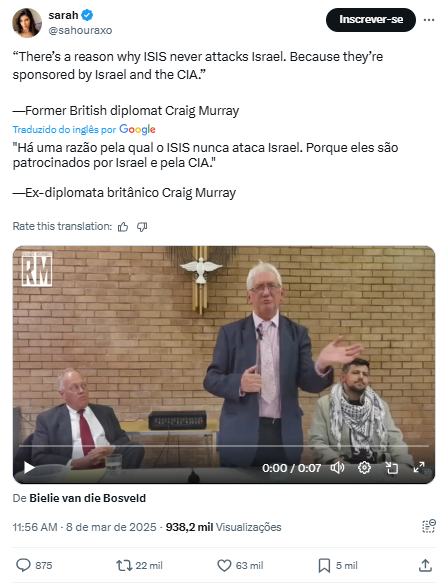Like the post with the heart icon
Viewport: 443px width, 583px height.
pyautogui.click(x=224, y=565)
